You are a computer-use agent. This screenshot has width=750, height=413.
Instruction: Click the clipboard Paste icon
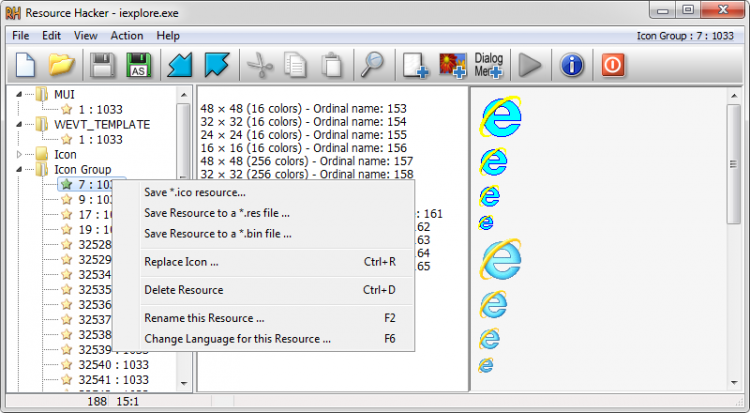(331, 65)
